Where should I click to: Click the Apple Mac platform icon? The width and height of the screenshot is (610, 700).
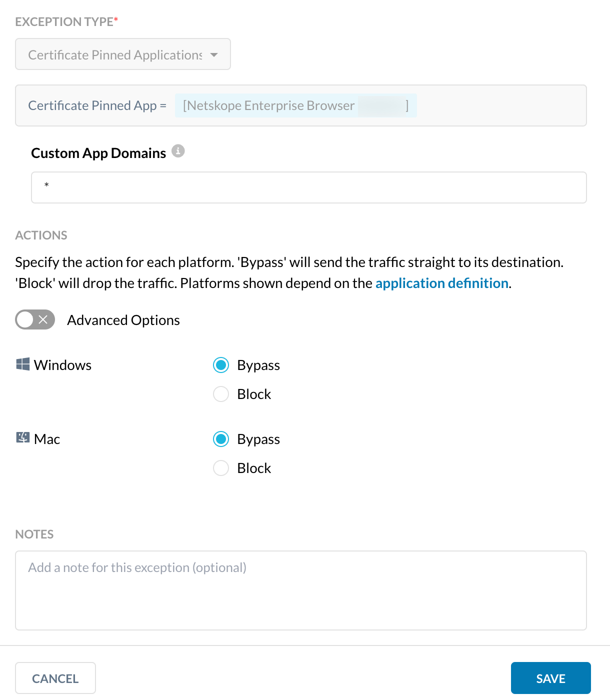click(x=22, y=437)
